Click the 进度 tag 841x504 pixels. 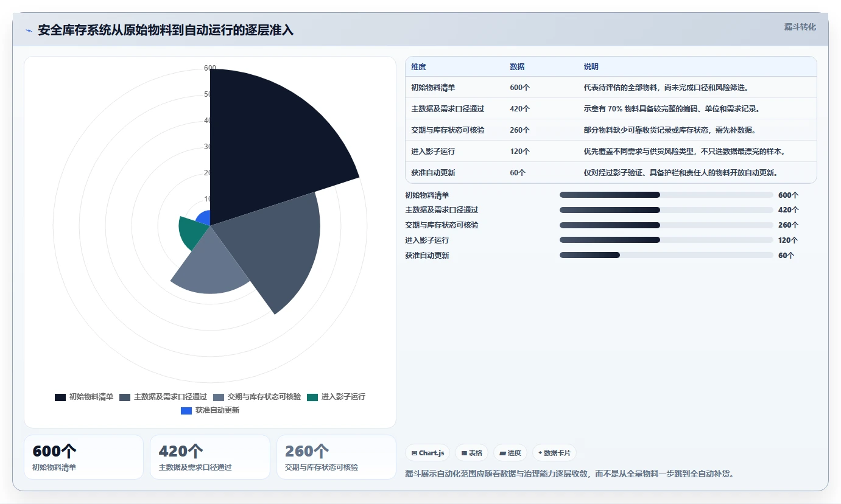click(x=510, y=453)
